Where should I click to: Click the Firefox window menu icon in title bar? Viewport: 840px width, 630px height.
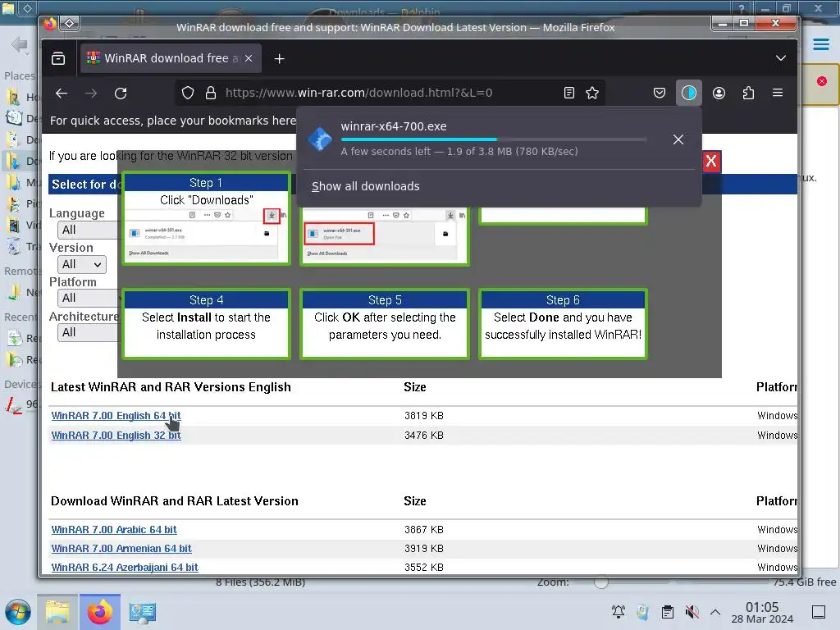[x=50, y=24]
